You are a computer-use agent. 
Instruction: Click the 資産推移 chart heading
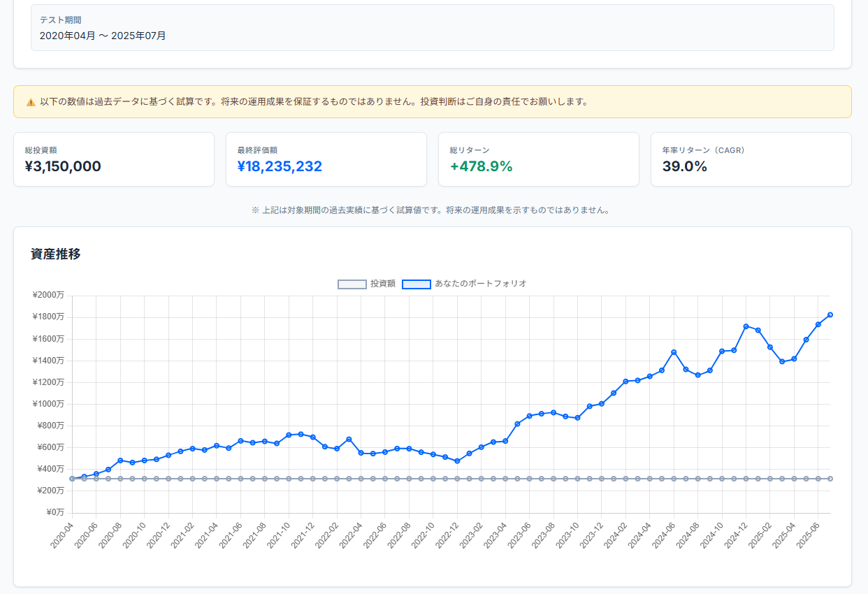(56, 254)
